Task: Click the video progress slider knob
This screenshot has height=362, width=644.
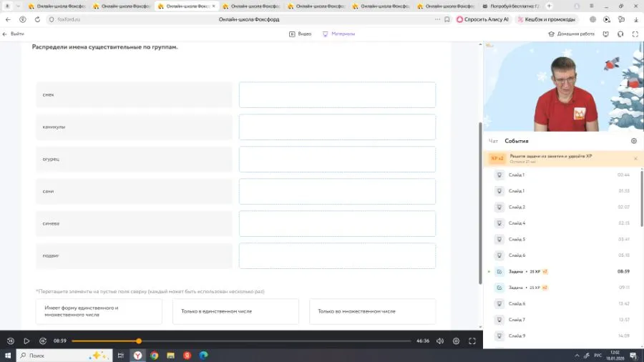Action: (x=139, y=341)
